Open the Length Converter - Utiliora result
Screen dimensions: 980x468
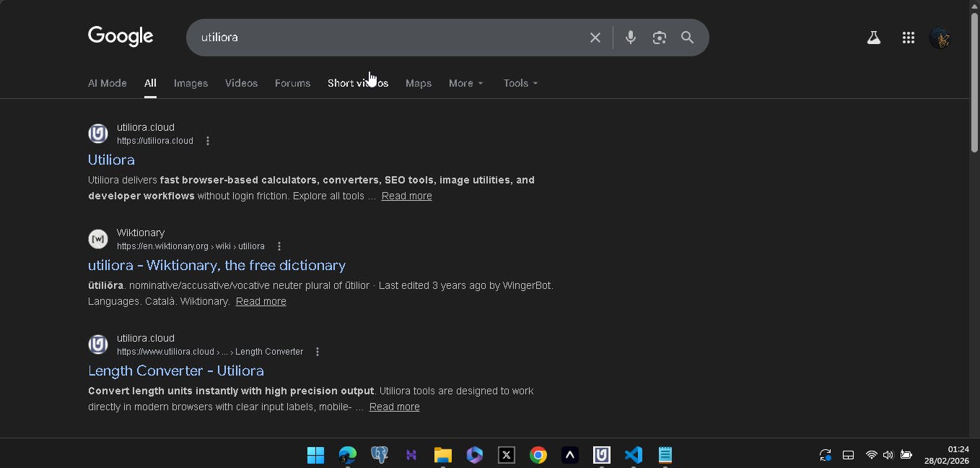tap(176, 370)
